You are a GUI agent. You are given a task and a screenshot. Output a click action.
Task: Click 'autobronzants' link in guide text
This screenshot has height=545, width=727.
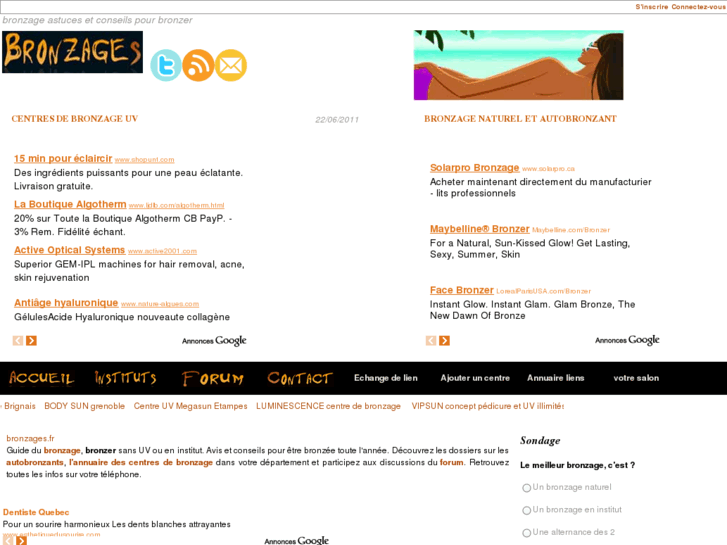pyautogui.click(x=35, y=462)
